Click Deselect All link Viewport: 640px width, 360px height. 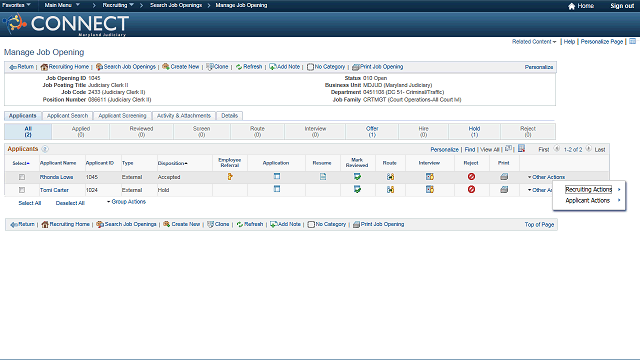[70, 203]
